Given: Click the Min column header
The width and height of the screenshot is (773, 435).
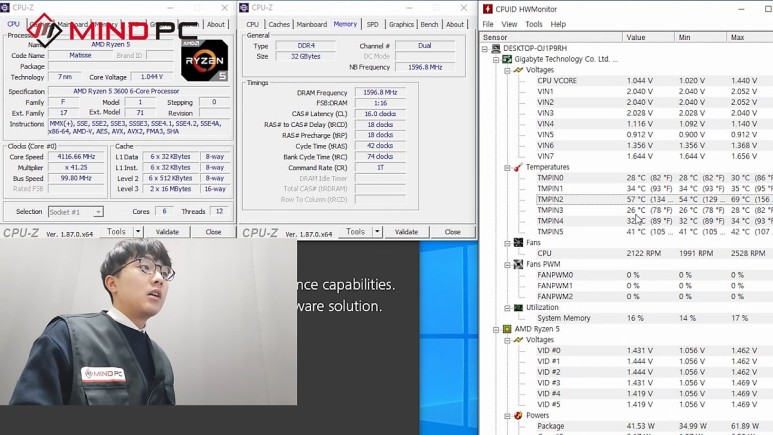Looking at the screenshot, I should pyautogui.click(x=700, y=37).
